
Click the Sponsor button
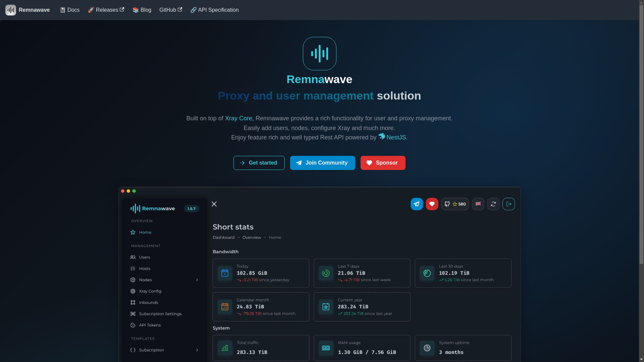(x=383, y=163)
